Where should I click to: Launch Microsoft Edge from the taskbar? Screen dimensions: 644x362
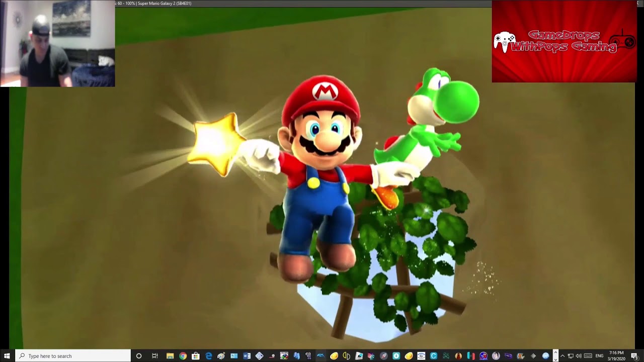[x=209, y=356]
